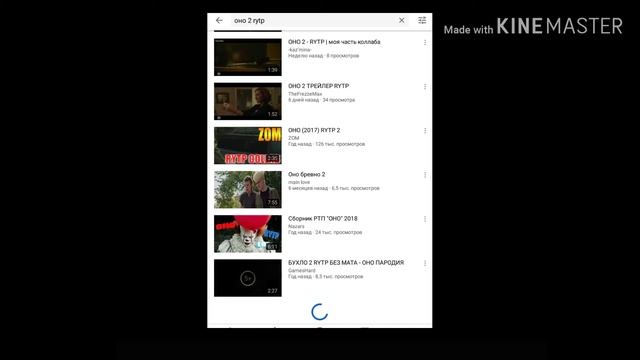The width and height of the screenshot is (640, 360).
Task: Select title 'ОНО 2 - RYTP | моя часть коллаба'
Action: coord(334,42)
